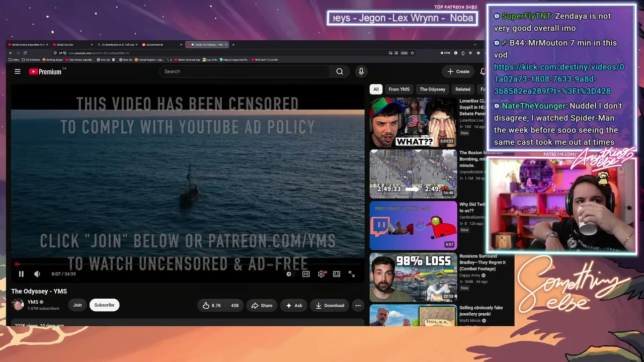Go to YouTube Premium home logo

[x=45, y=71]
